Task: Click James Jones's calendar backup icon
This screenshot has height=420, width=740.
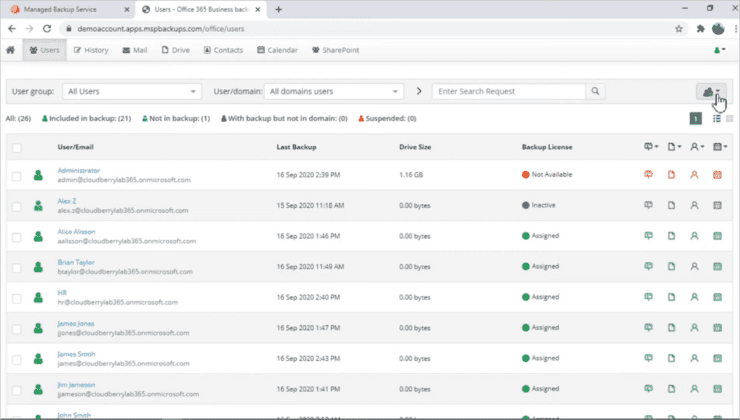Action: [717, 328]
